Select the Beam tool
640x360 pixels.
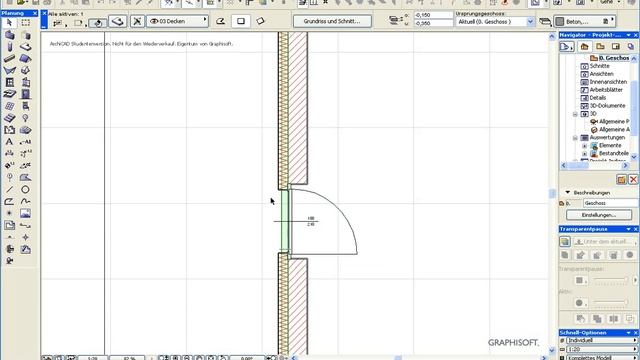(9, 59)
